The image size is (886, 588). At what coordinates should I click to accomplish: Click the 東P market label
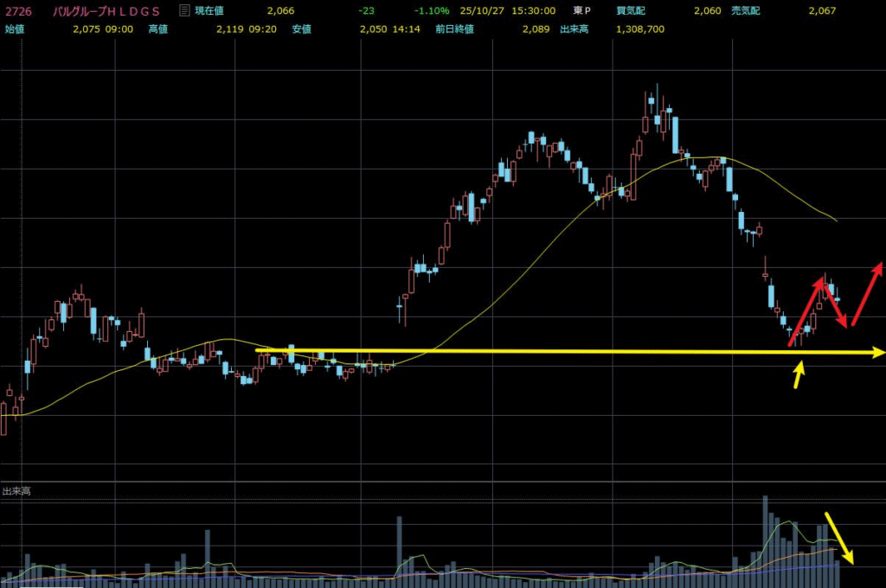(x=583, y=10)
